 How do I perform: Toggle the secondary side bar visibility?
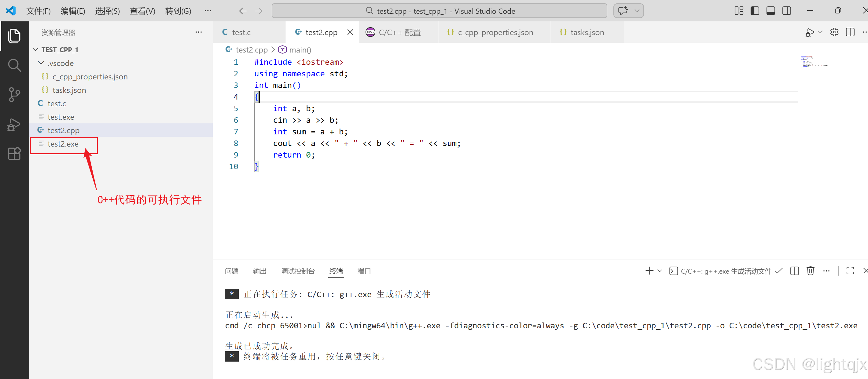pyautogui.click(x=786, y=11)
